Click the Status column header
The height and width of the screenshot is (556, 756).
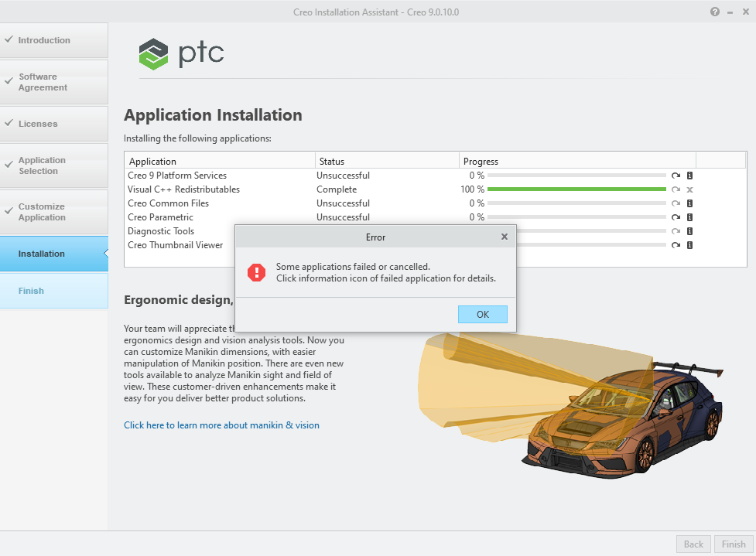pos(387,161)
